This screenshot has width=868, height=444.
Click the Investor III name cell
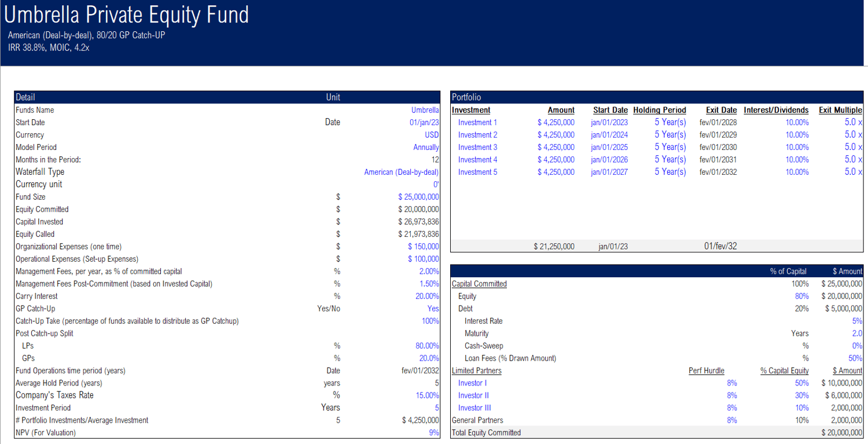(475, 408)
